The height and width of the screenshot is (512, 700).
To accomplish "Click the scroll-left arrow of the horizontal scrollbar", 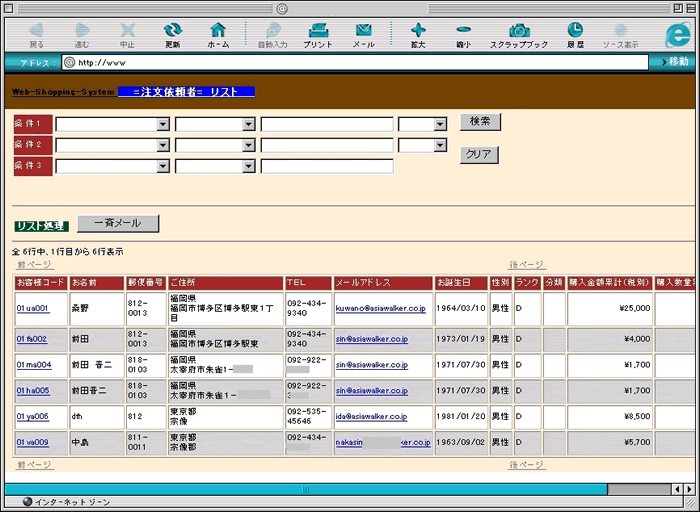I will pos(678,489).
